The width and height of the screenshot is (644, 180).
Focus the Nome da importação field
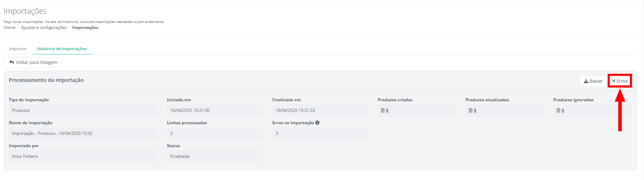point(83,133)
